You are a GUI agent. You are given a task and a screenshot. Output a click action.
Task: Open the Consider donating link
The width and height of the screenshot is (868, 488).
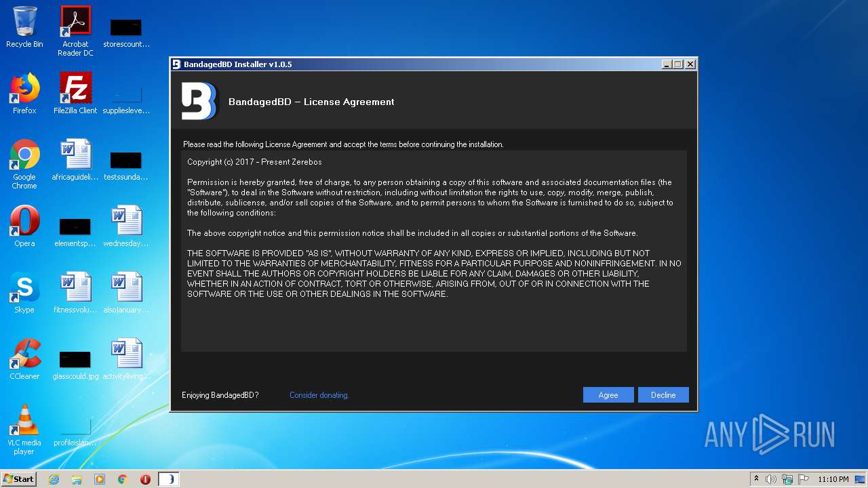coord(319,395)
